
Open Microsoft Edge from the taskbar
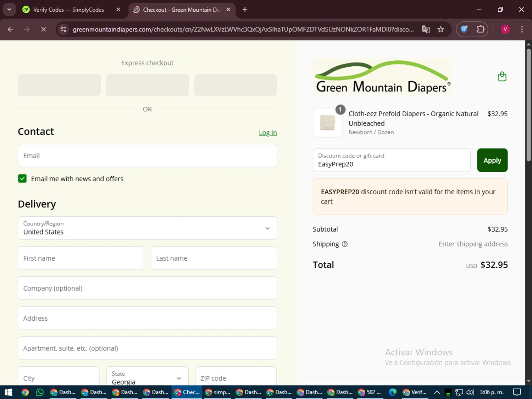[392, 392]
